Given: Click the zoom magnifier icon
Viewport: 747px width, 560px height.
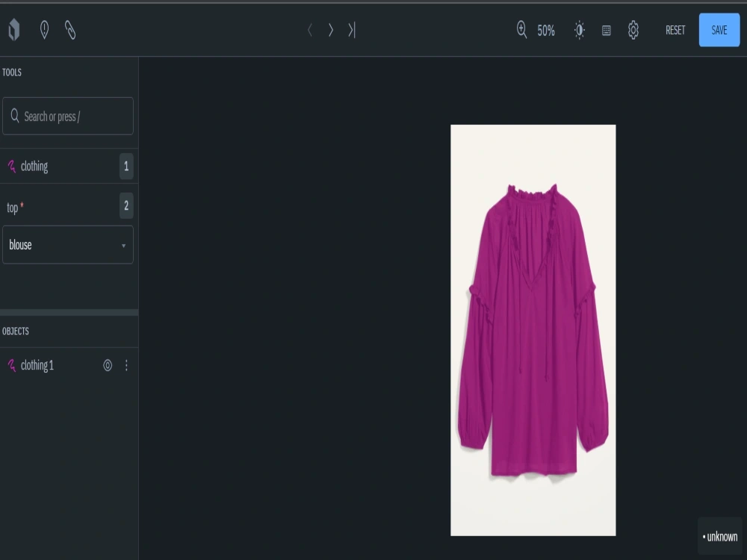Looking at the screenshot, I should pos(521,30).
